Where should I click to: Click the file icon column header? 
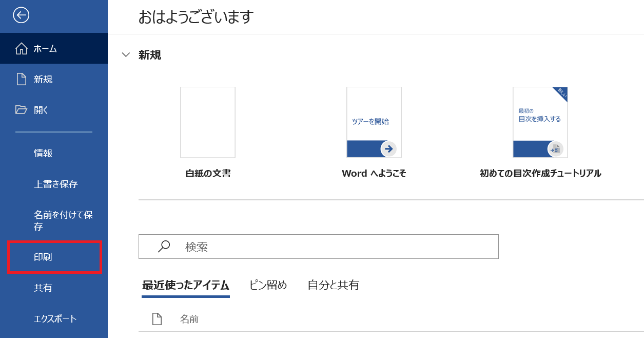pyautogui.click(x=157, y=319)
